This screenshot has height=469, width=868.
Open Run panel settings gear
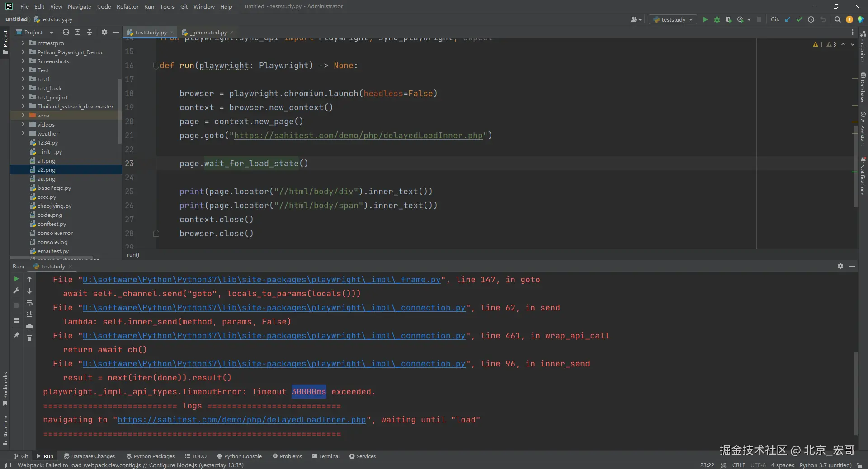click(x=840, y=266)
